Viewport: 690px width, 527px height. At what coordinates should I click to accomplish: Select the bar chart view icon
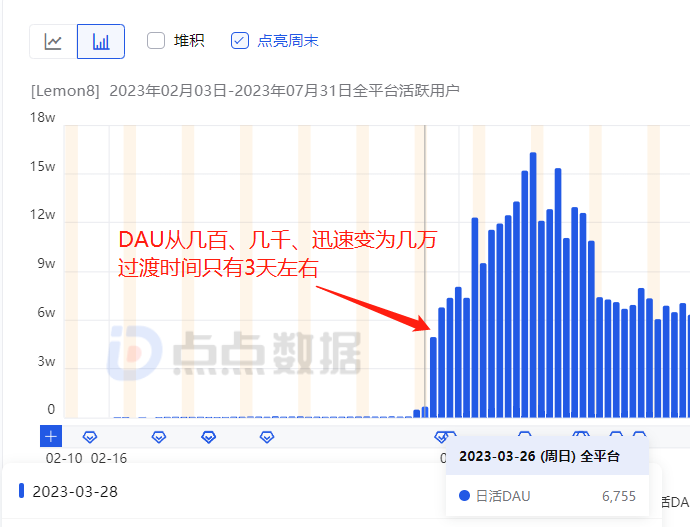tap(101, 42)
